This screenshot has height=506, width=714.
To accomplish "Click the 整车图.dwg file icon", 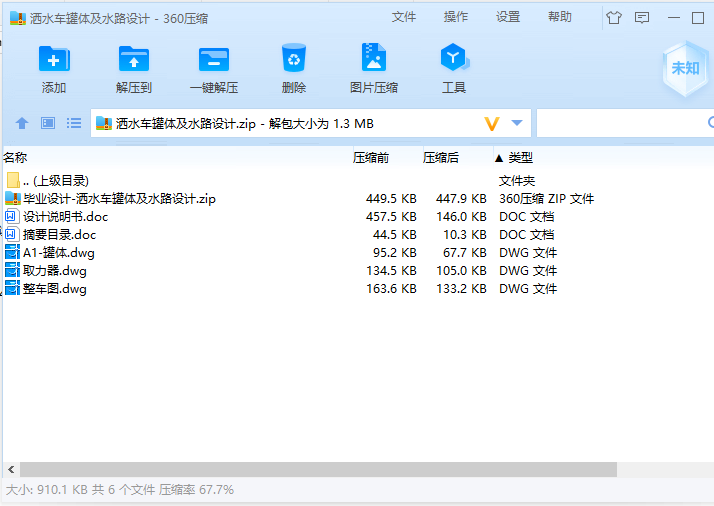I will click(x=12, y=288).
